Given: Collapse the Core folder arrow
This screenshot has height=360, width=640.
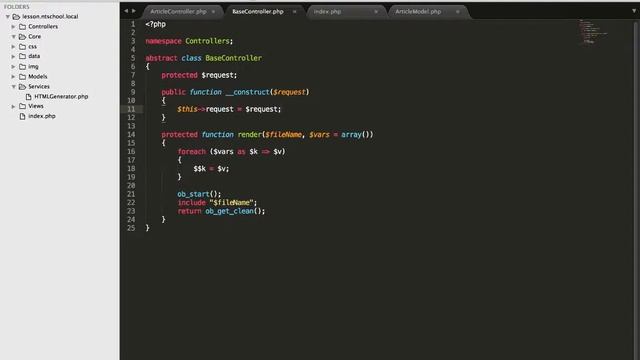Looking at the screenshot, I should 13,37.
